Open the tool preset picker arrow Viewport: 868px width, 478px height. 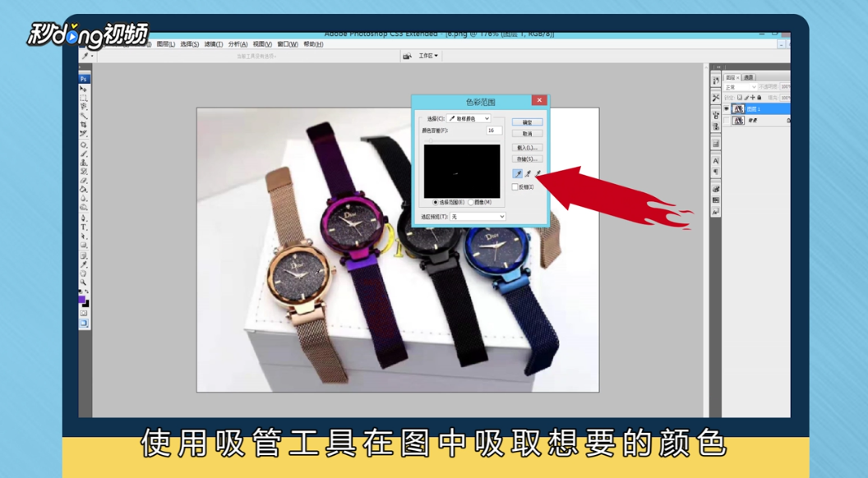tap(92, 56)
